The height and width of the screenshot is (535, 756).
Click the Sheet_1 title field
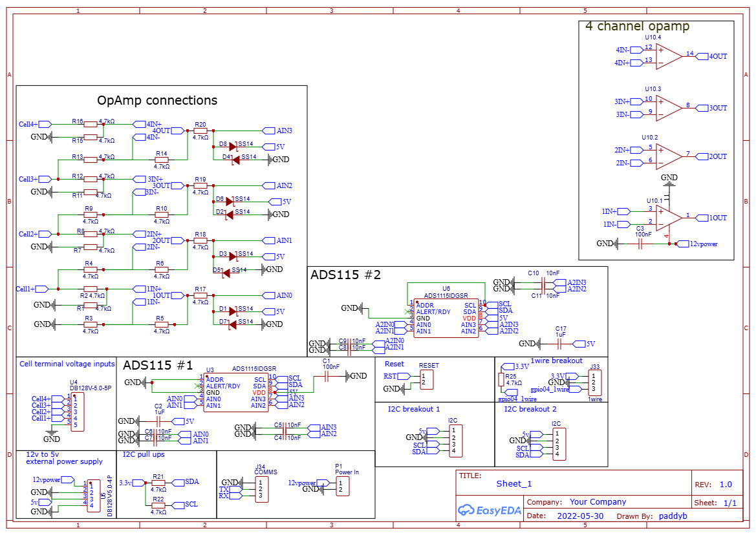tap(513, 484)
